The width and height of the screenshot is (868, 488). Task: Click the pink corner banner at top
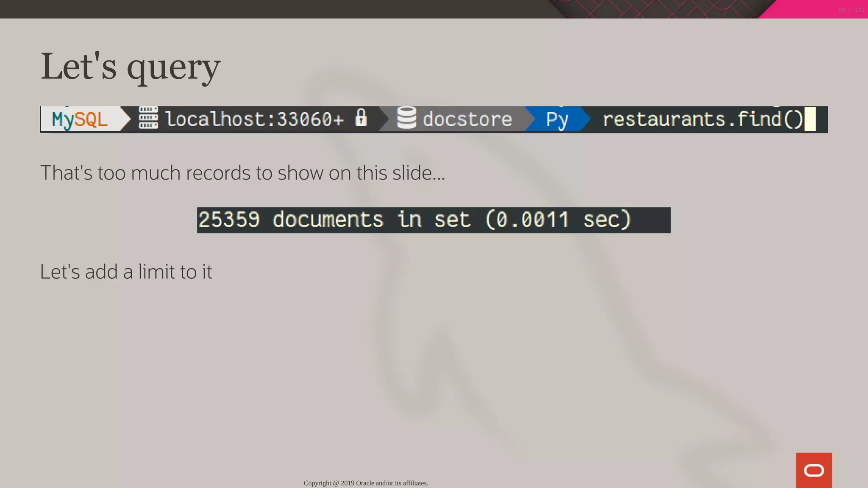click(x=805, y=9)
